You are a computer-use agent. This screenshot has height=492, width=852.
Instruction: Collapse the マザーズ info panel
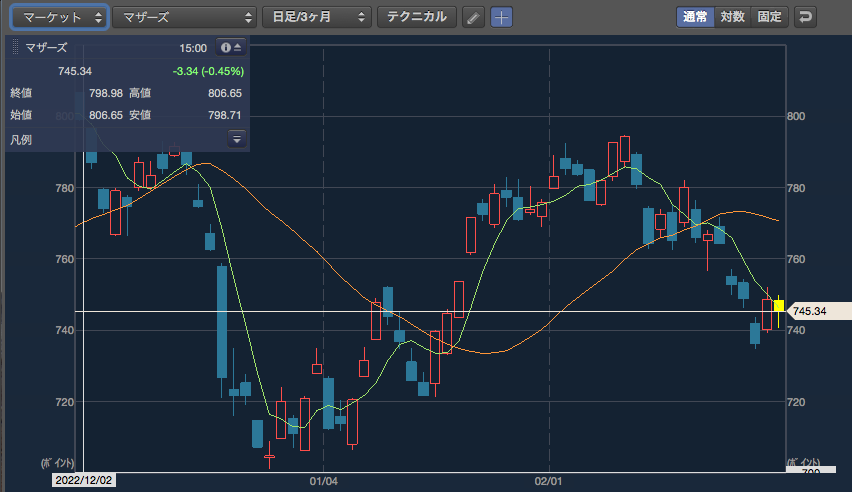231,48
